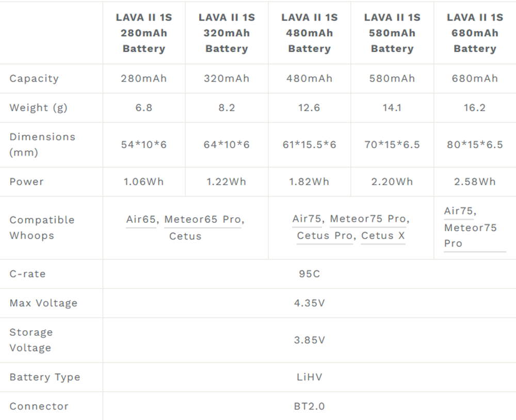
Task: Click the Air75 link in the 680mAh column
Action: point(458,211)
